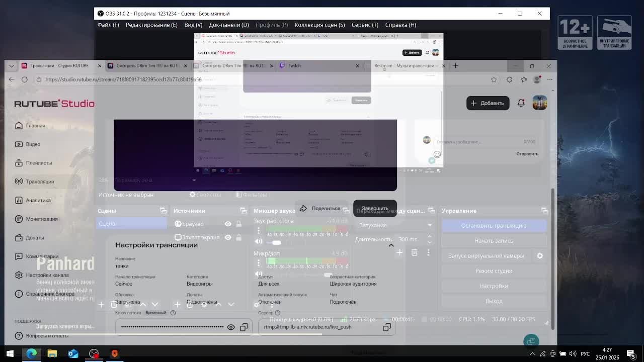Viewport: 644px width, 362px height.
Task: Delete the scene transition with trash icon
Action: pos(414,252)
